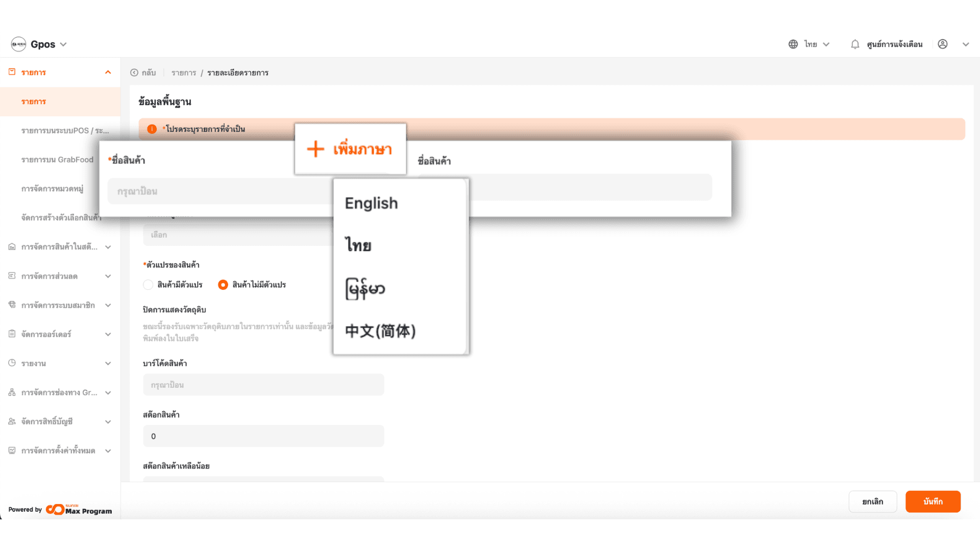Click the จัดการออร์เดอร์ sidebar icon
Image resolution: width=980 pixels, height=551 pixels.
point(12,334)
